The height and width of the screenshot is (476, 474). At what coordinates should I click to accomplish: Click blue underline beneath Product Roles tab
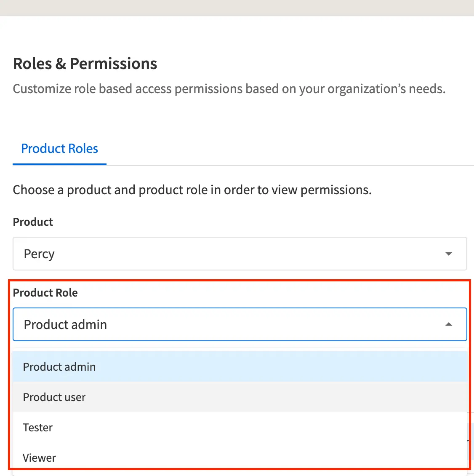coord(59,164)
